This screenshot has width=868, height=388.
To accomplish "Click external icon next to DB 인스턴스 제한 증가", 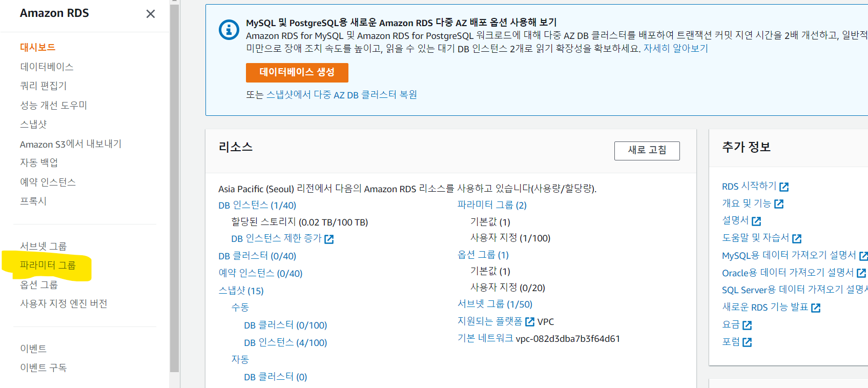I will click(x=329, y=239).
